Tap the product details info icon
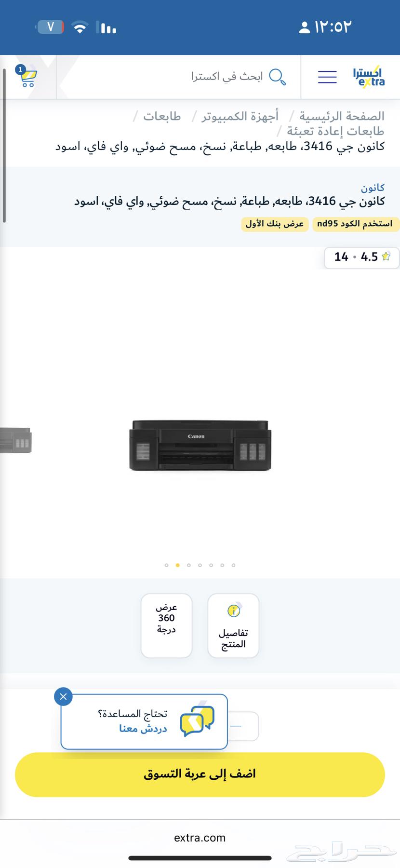Screen dimensions: 400x868 [x=234, y=611]
